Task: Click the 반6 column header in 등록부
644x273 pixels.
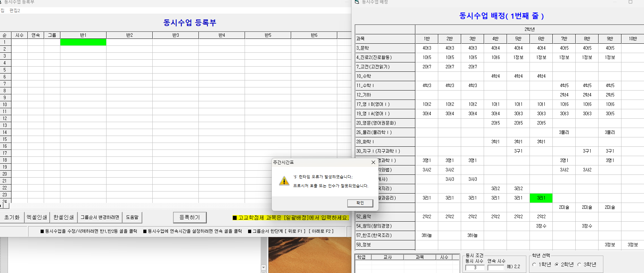Action: click(x=314, y=35)
